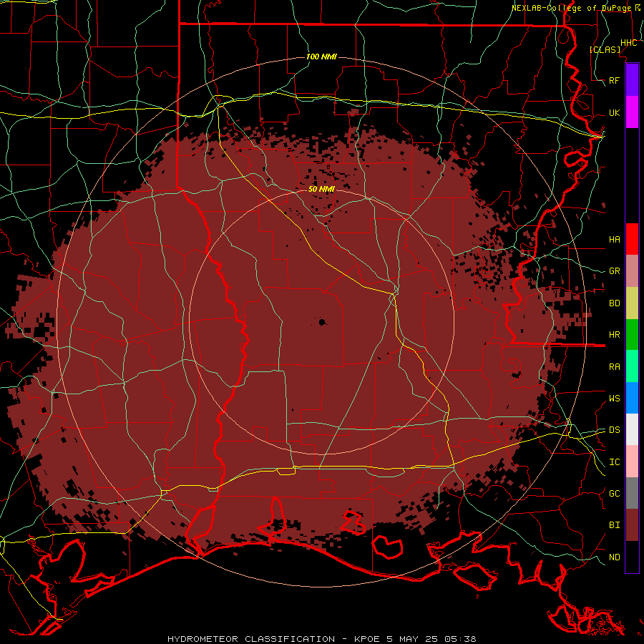Viewport: 644px width, 644px height.
Task: Click the "[CLAS]" legend header
Action: [x=605, y=49]
